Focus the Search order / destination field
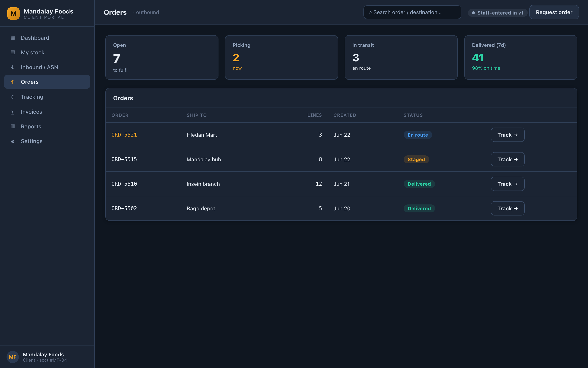Viewport: 588px width, 368px height. point(412,12)
